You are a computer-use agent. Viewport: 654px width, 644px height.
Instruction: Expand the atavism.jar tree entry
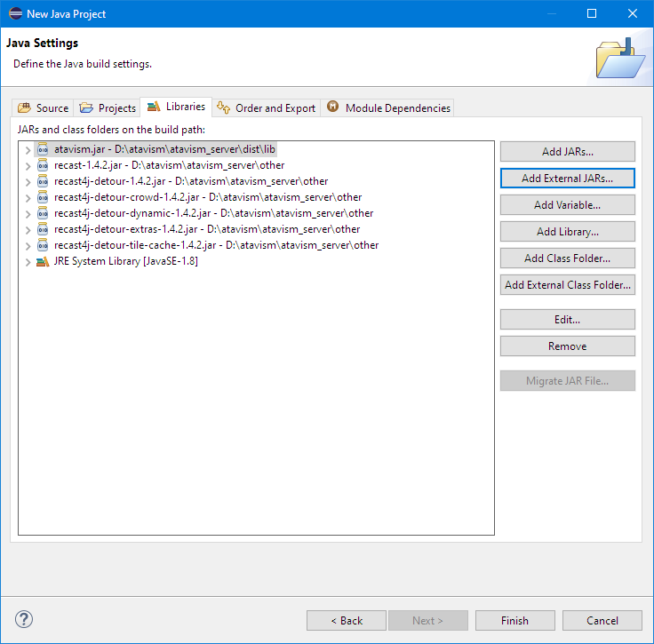tap(28, 149)
